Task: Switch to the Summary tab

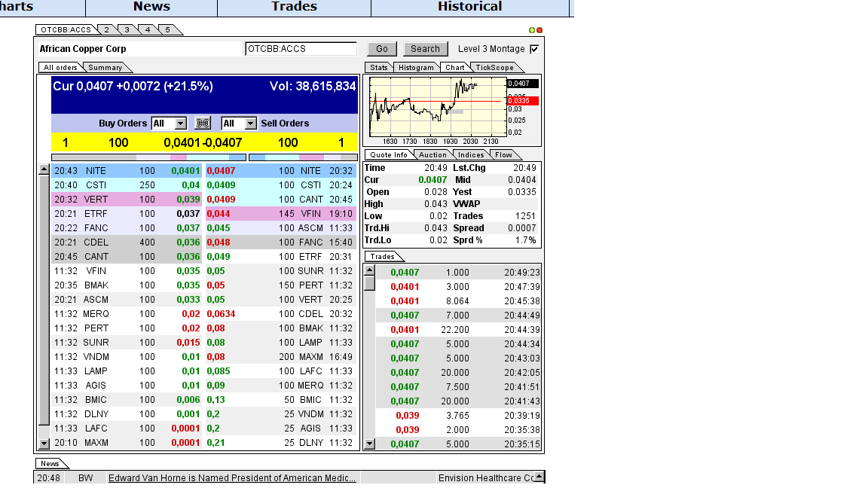Action: click(105, 68)
